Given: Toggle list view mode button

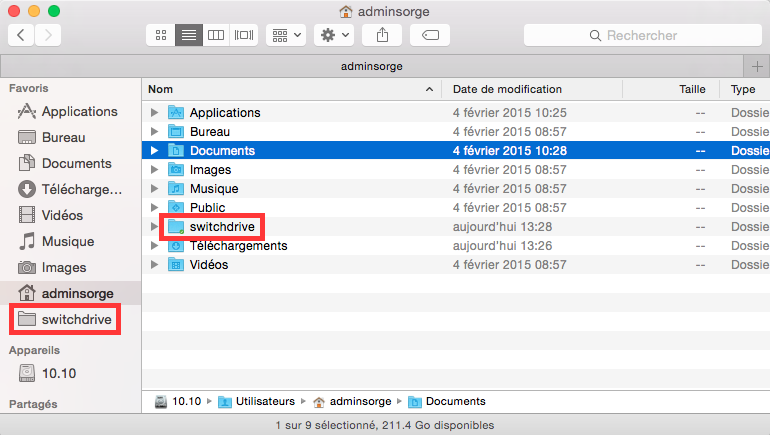Looking at the screenshot, I should tap(188, 35).
